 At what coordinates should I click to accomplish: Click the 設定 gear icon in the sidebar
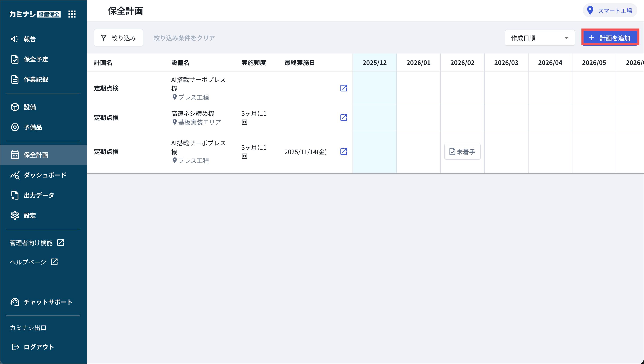pos(15,215)
